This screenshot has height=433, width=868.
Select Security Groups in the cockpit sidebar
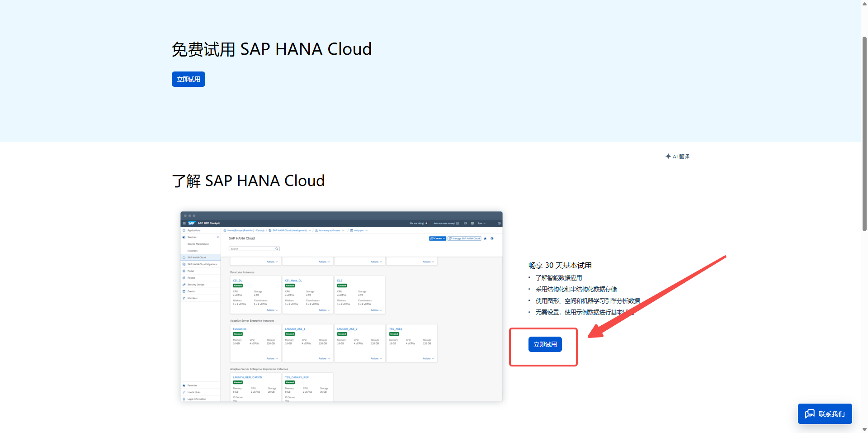coord(196,285)
